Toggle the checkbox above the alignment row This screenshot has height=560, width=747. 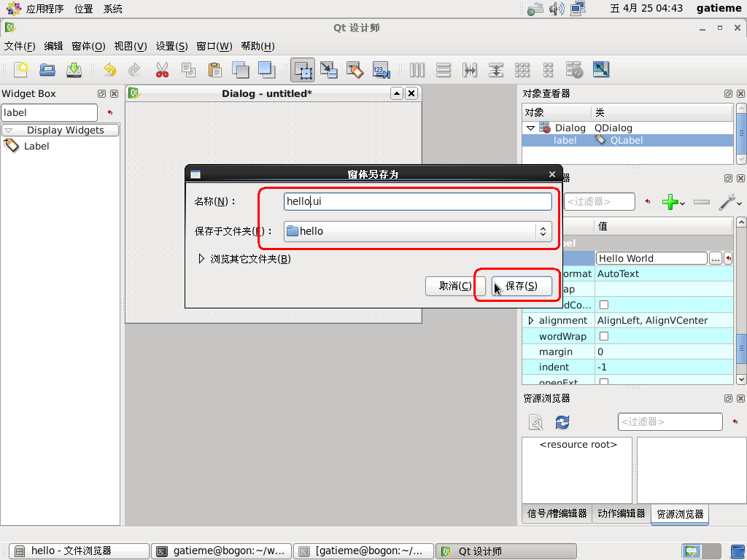[604, 305]
